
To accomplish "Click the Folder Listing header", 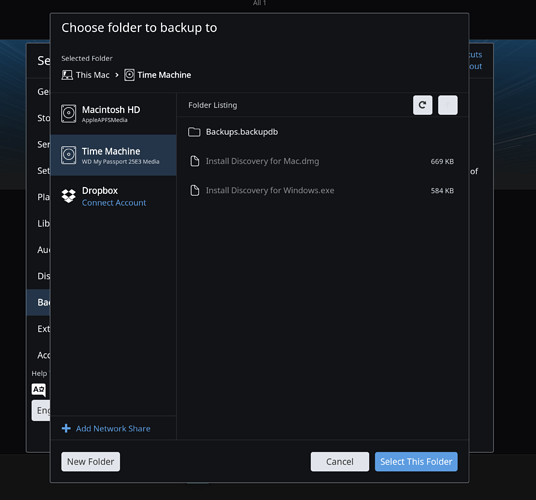I will 213,105.
